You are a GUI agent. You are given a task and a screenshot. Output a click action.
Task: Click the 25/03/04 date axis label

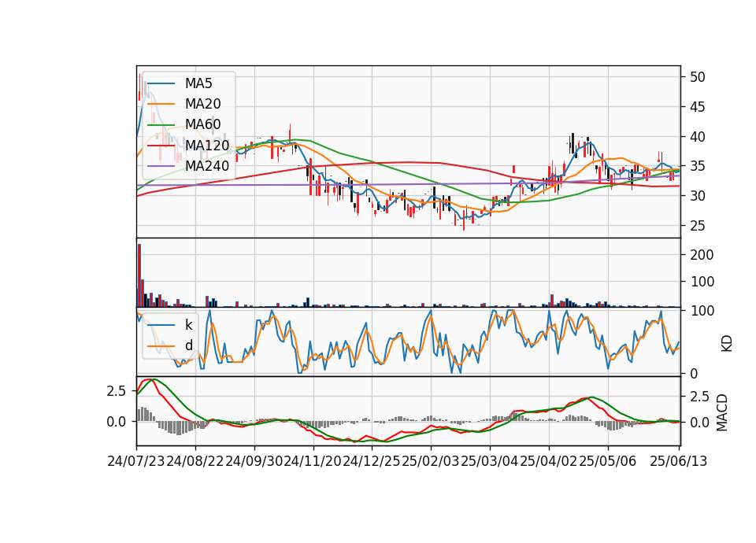489,461
